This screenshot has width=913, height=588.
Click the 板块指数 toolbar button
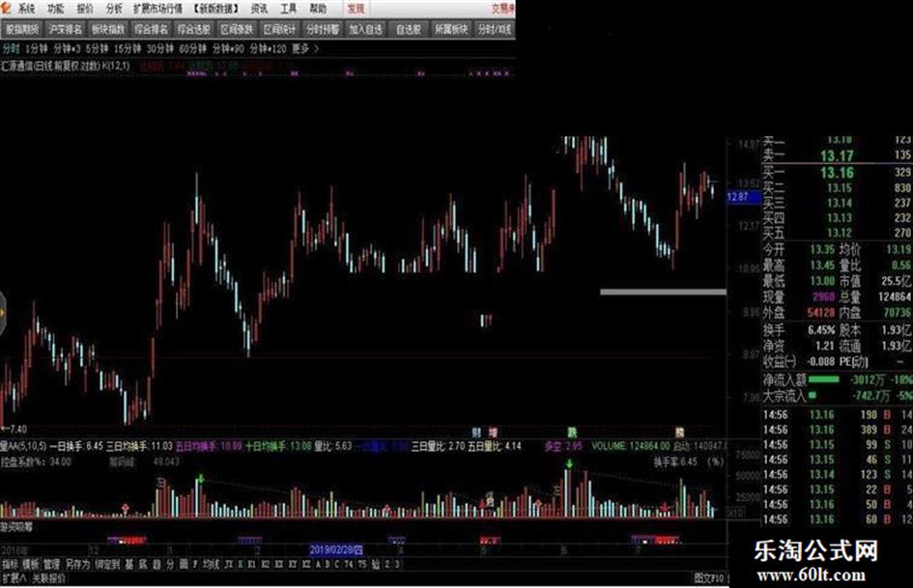click(108, 29)
